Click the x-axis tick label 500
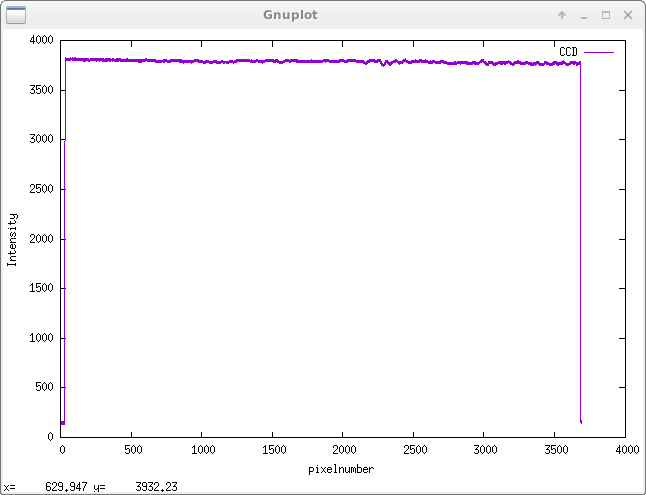 coord(133,450)
